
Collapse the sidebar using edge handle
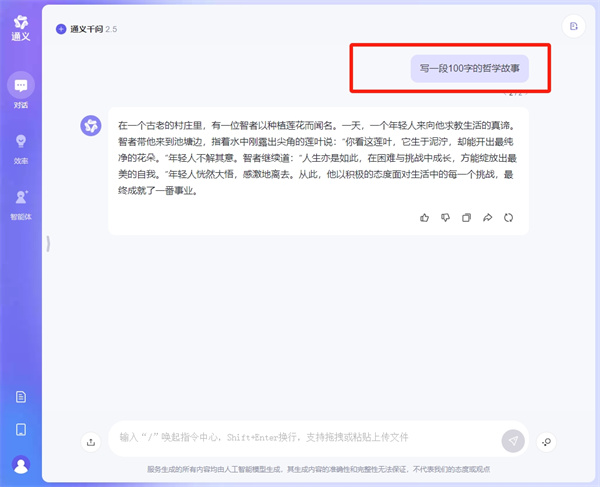click(x=47, y=243)
